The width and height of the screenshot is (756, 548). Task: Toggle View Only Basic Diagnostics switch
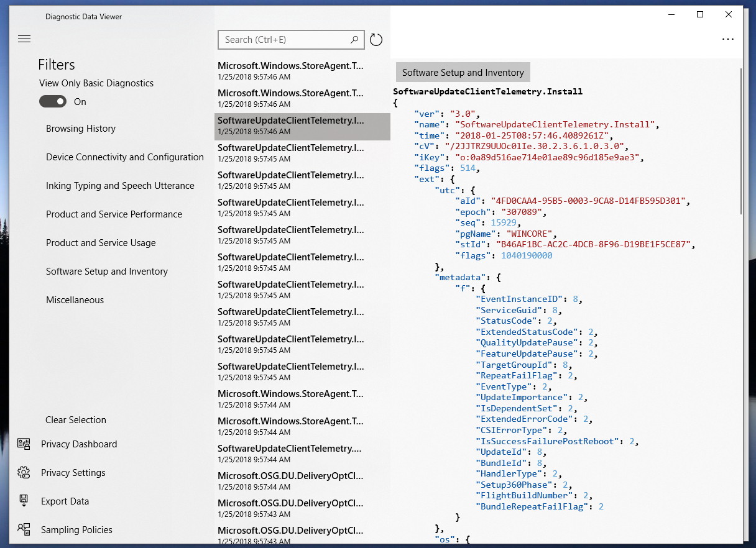tap(53, 102)
